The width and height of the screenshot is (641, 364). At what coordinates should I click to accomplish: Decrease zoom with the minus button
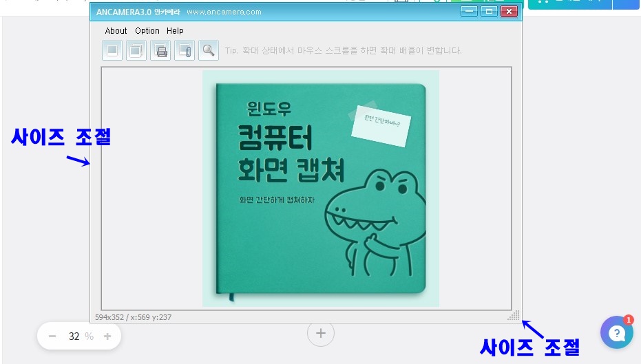pyautogui.click(x=52, y=336)
